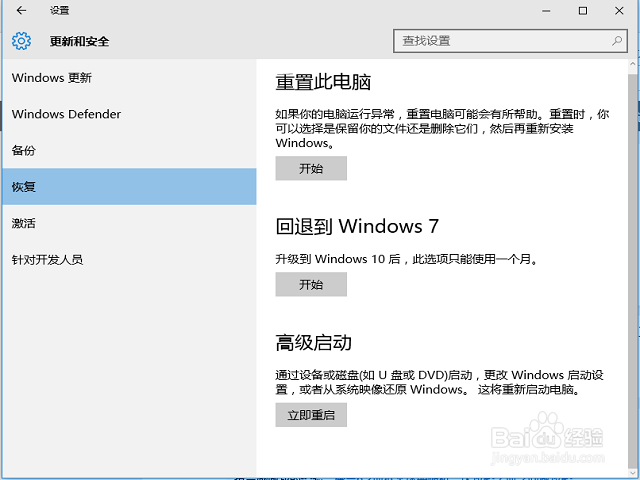
Task: Click the 高级启动 heading
Action: tap(313, 342)
